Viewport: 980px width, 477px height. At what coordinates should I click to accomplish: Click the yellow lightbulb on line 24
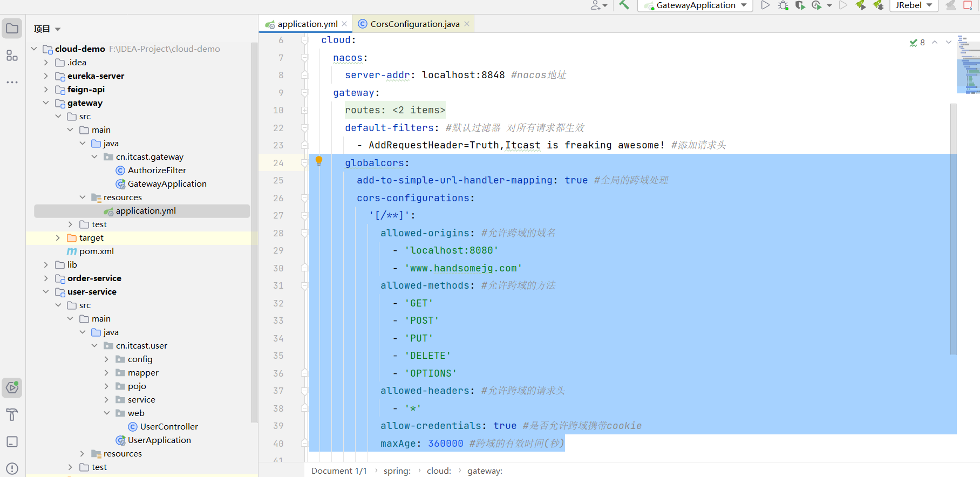[319, 160]
